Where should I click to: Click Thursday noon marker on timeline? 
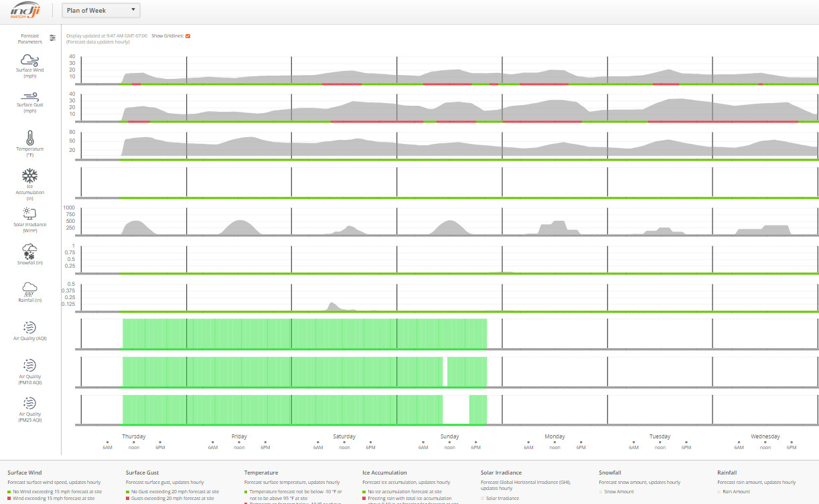(134, 444)
